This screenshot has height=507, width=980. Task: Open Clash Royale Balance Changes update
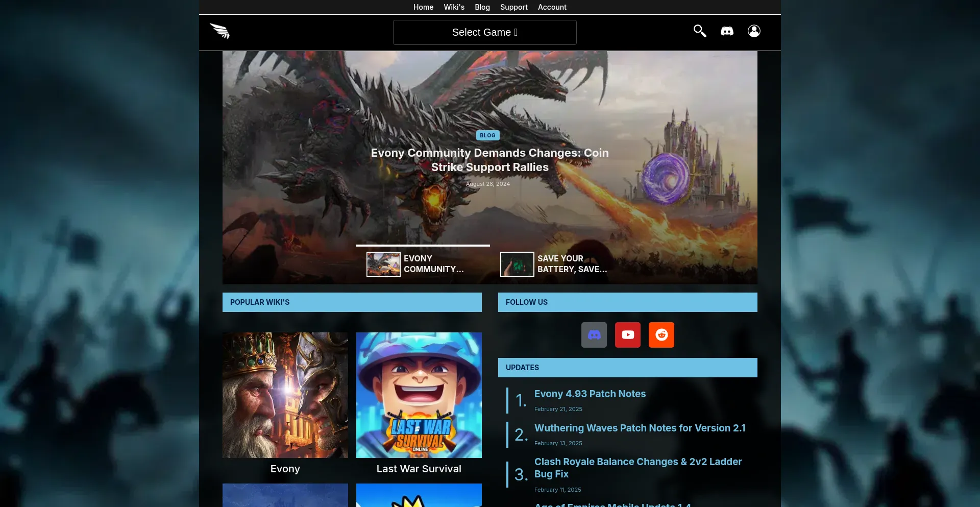pyautogui.click(x=638, y=468)
